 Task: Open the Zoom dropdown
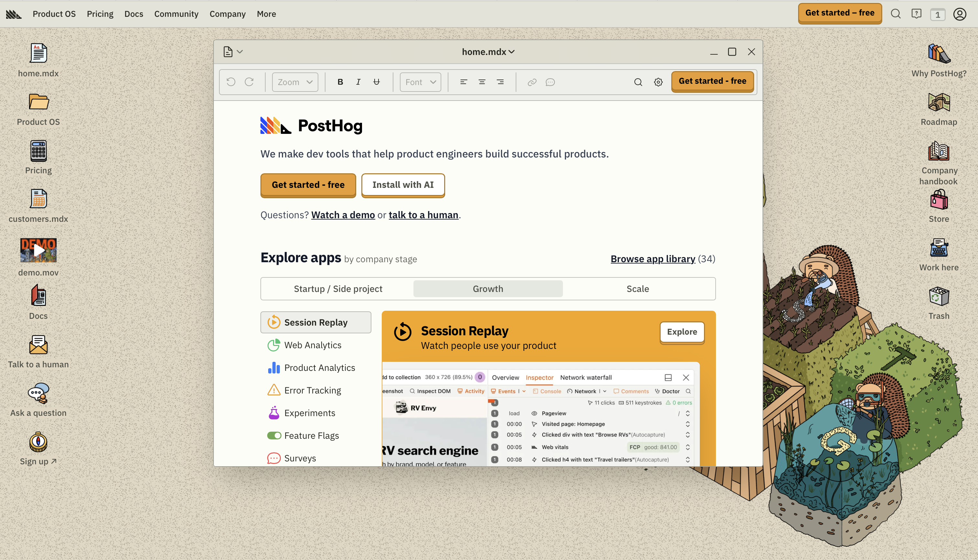tap(295, 82)
